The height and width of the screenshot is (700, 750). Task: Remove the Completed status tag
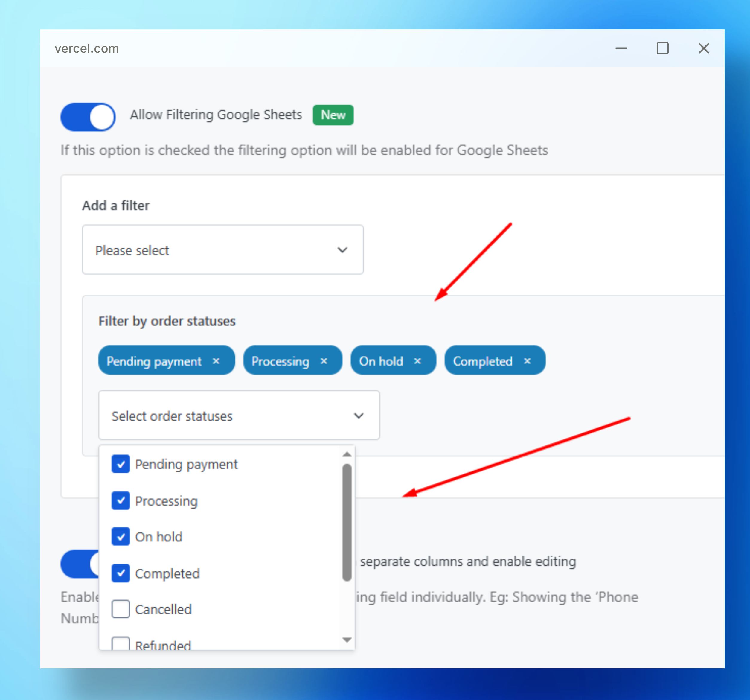(528, 361)
